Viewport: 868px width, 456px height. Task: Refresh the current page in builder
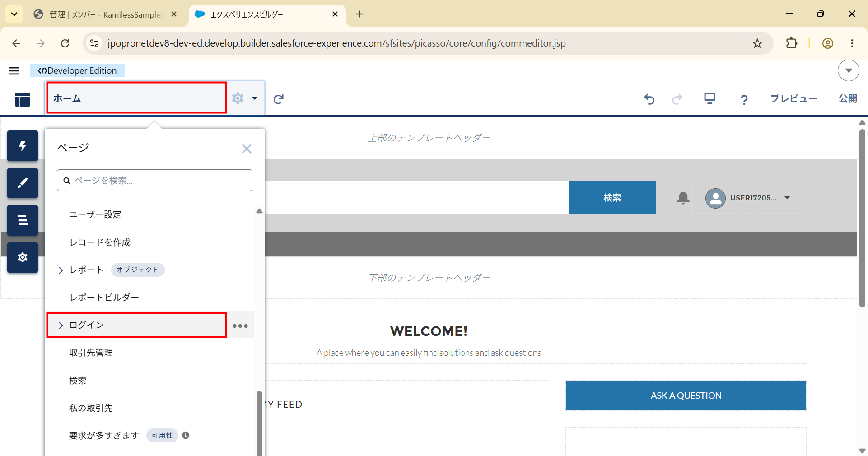(279, 99)
